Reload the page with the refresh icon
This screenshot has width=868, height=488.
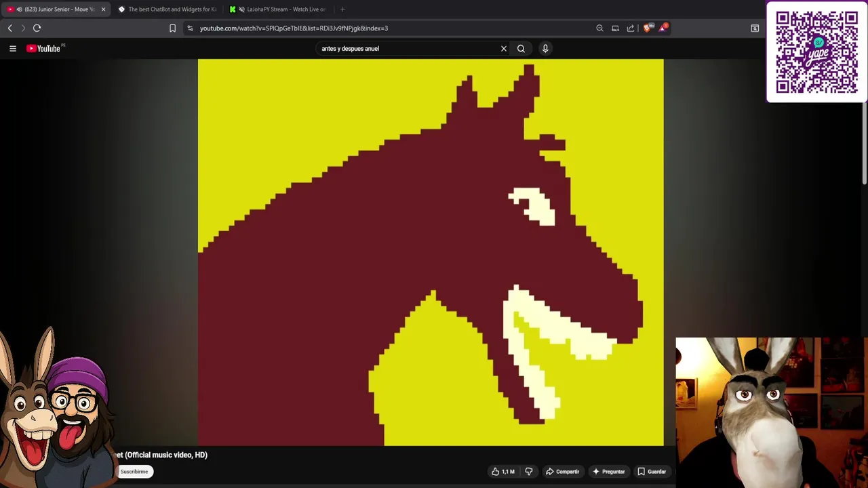pyautogui.click(x=37, y=28)
